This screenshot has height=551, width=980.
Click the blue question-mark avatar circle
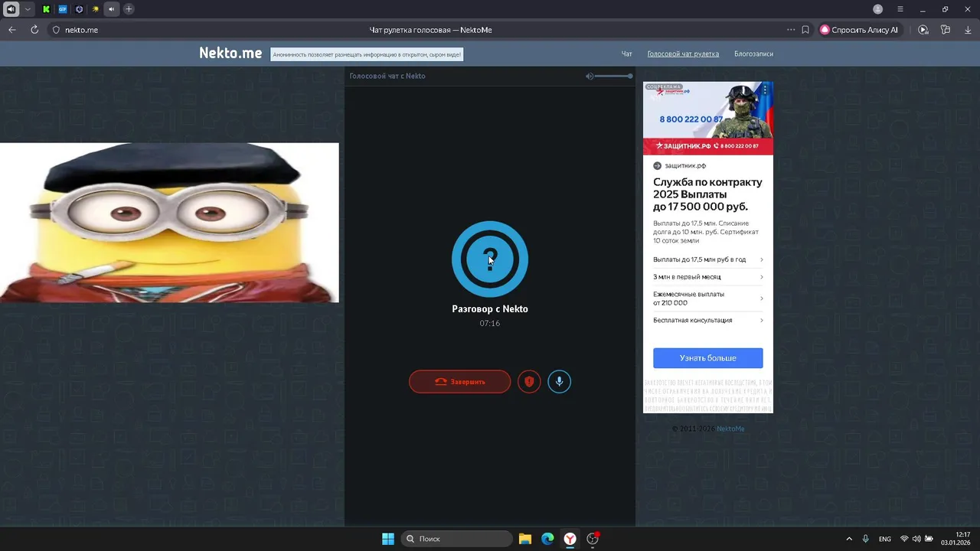490,259
